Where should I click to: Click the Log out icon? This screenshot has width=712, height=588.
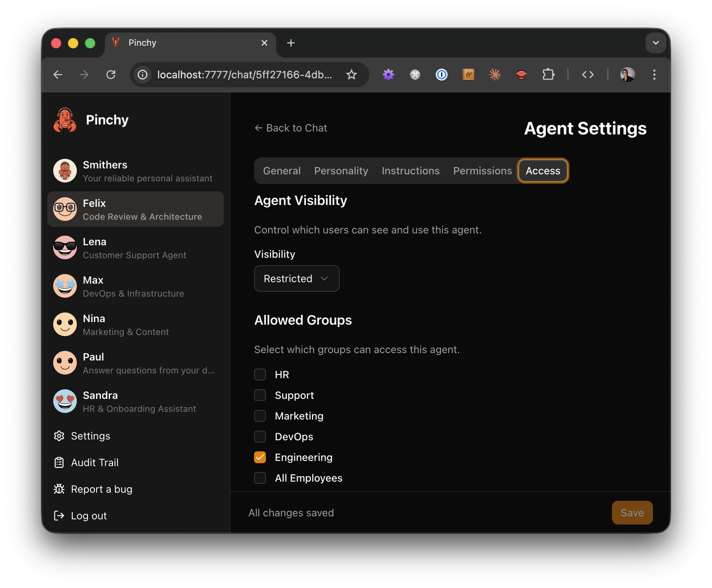(x=59, y=516)
